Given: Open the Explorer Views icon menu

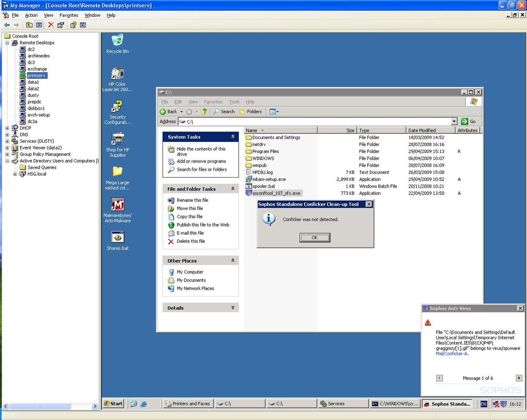Looking at the screenshot, I should pyautogui.click(x=274, y=112).
